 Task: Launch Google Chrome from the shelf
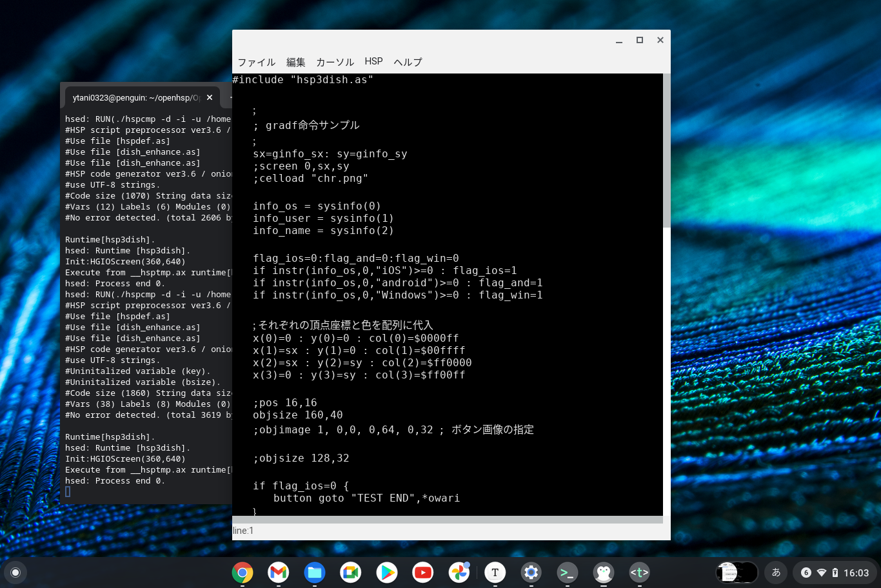[x=243, y=573]
